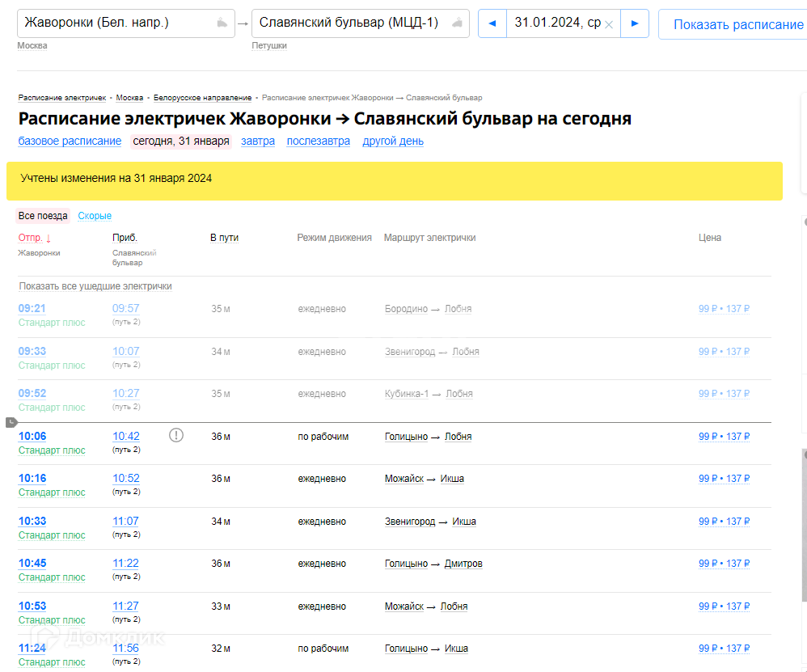Click the warning icon on the 10:06 train
Viewport: 807px width, 672px height.
coord(176,436)
